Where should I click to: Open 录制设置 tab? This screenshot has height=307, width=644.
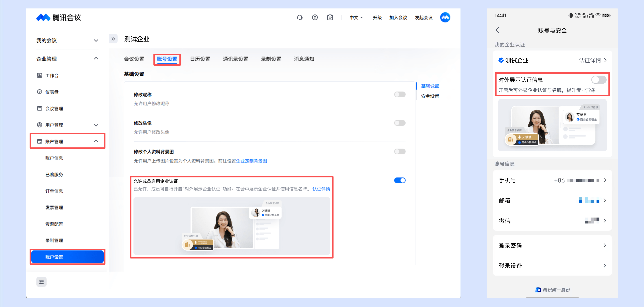271,59
